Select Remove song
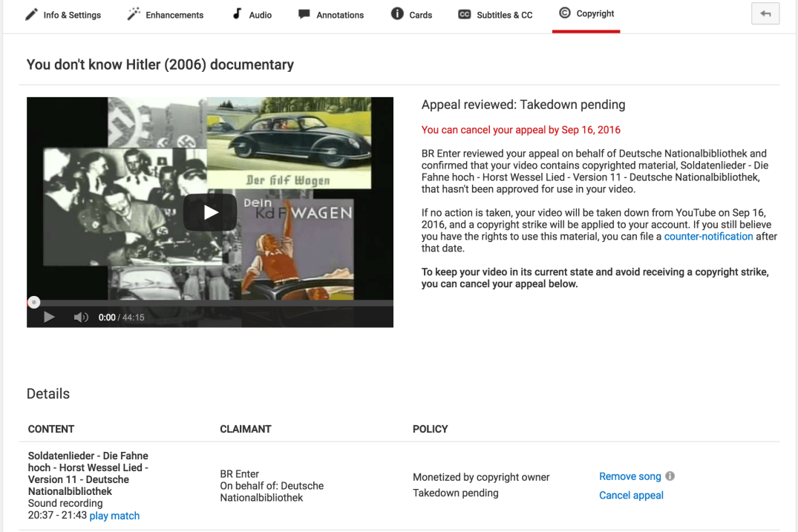The width and height of the screenshot is (798, 532). pyautogui.click(x=629, y=476)
